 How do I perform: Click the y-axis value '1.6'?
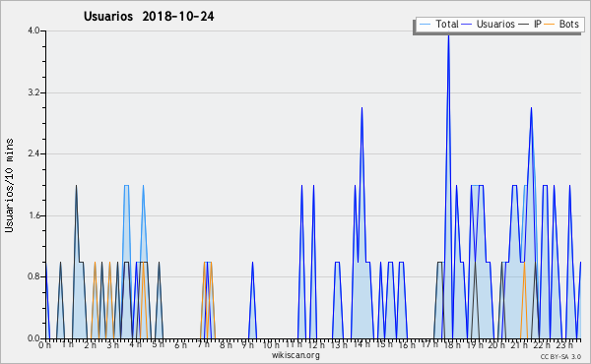[x=33, y=215]
